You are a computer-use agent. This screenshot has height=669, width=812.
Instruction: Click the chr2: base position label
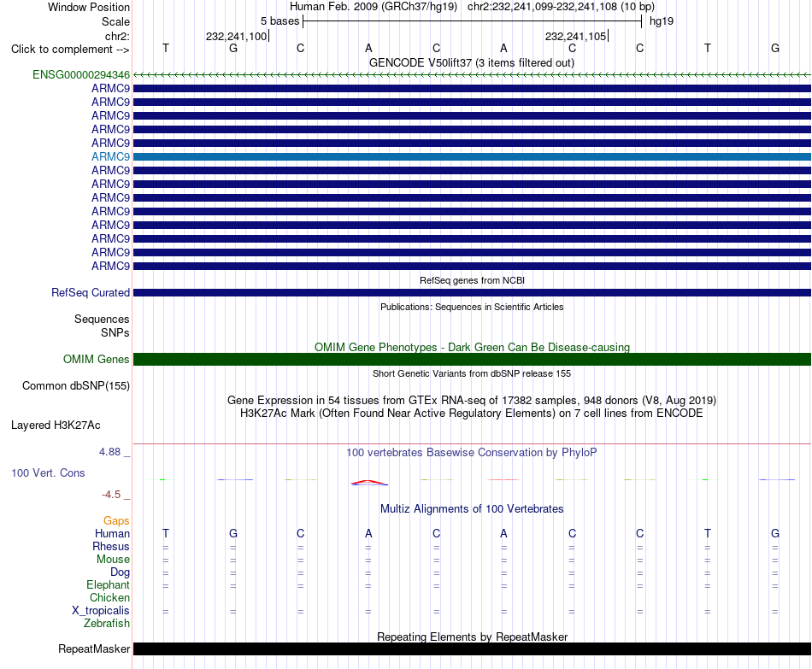click(118, 36)
